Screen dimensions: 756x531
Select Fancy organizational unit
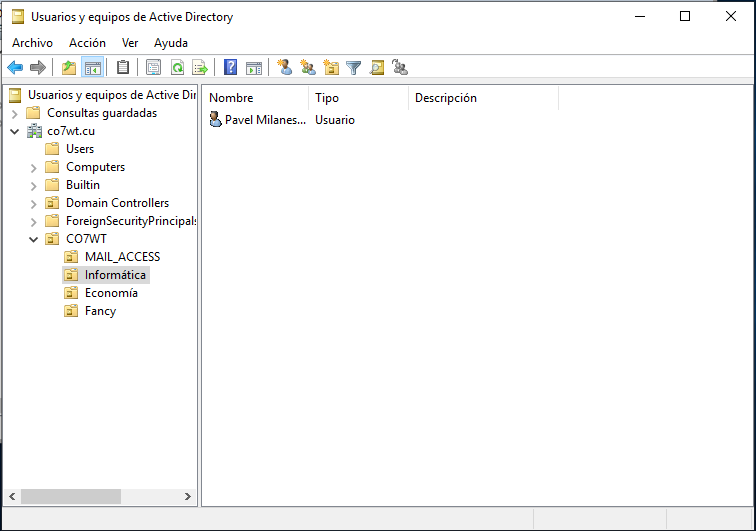[x=100, y=311]
